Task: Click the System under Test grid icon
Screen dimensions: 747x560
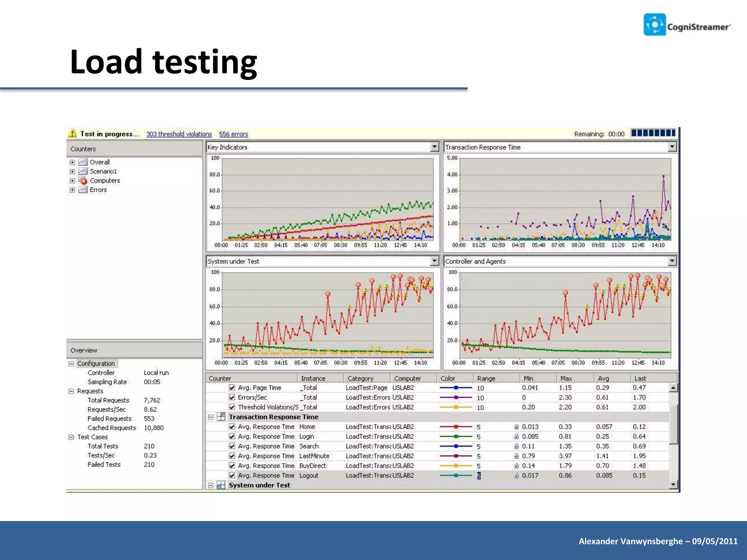Action: [221, 485]
